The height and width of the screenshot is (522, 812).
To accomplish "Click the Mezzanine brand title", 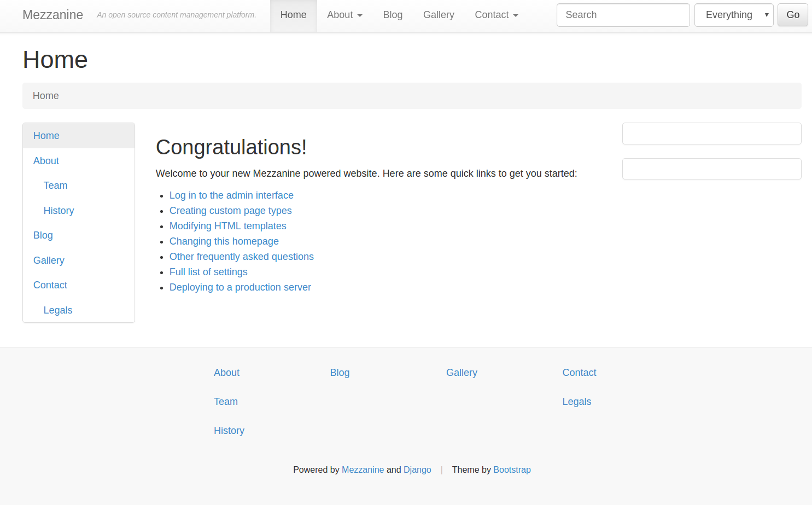I will [53, 15].
